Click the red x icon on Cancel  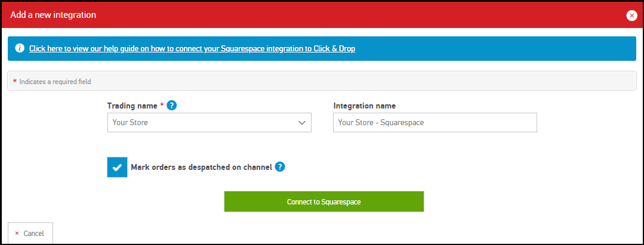(17, 233)
